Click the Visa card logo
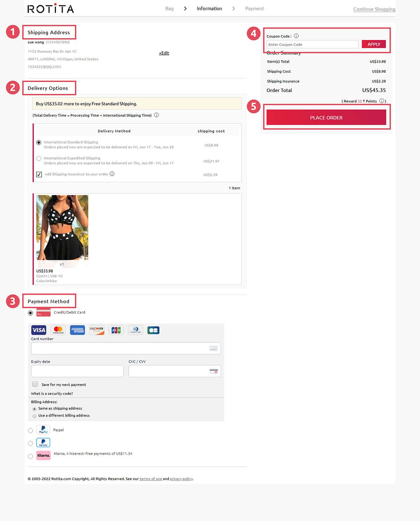 [x=38, y=330]
